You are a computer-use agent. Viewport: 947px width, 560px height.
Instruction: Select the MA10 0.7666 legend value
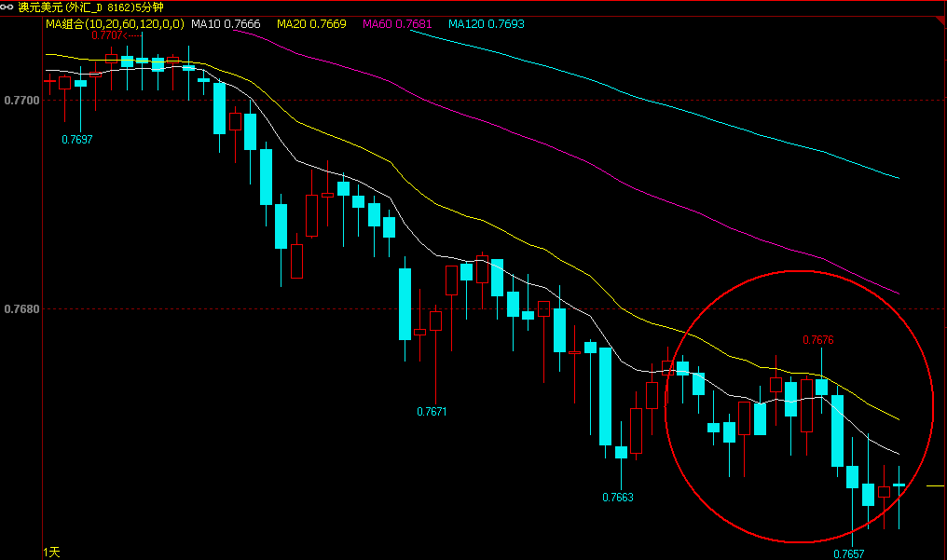pos(226,24)
